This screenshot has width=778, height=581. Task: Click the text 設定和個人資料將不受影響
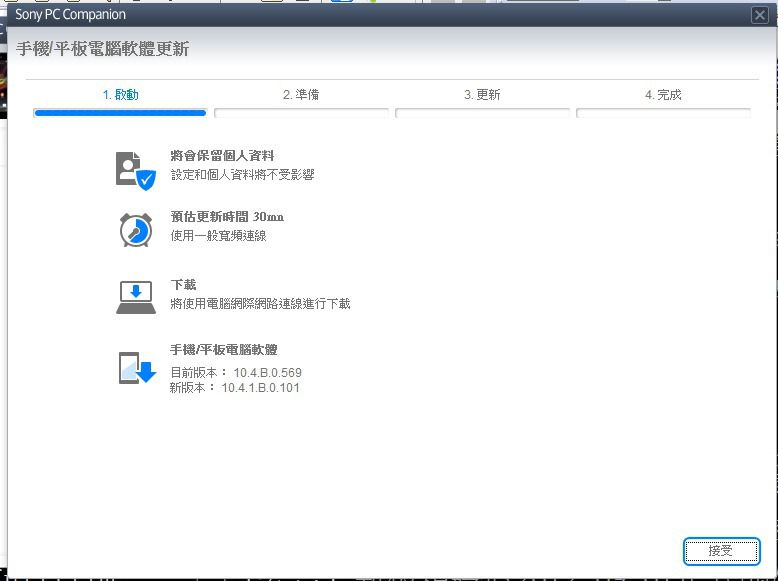[243, 175]
